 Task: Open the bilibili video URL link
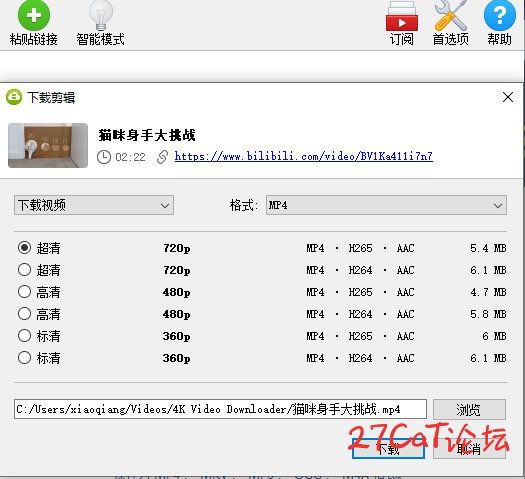click(x=303, y=156)
